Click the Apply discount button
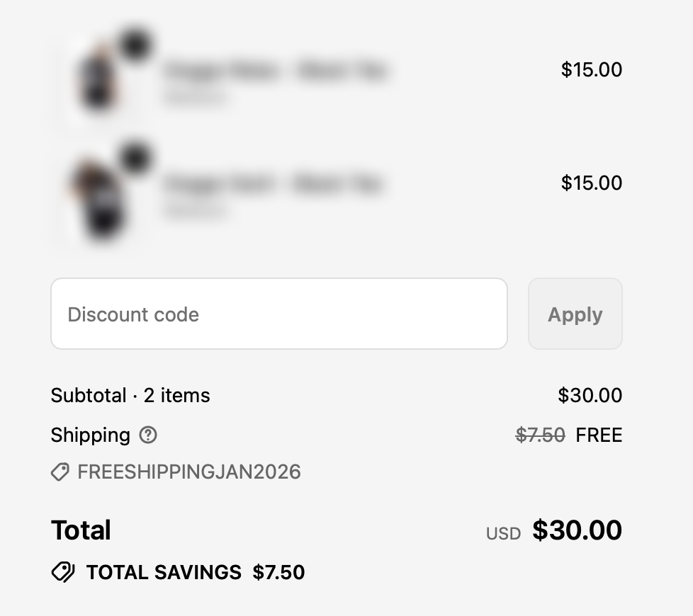 (x=575, y=314)
